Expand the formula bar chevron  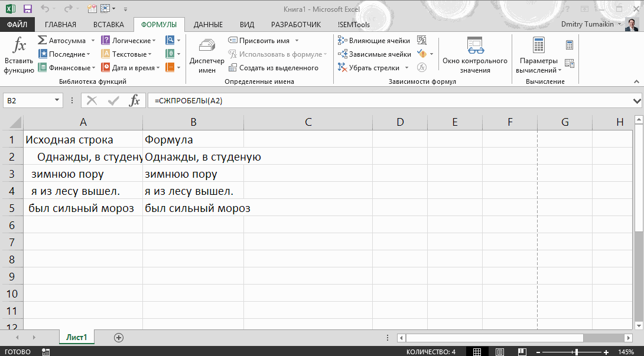tap(637, 100)
